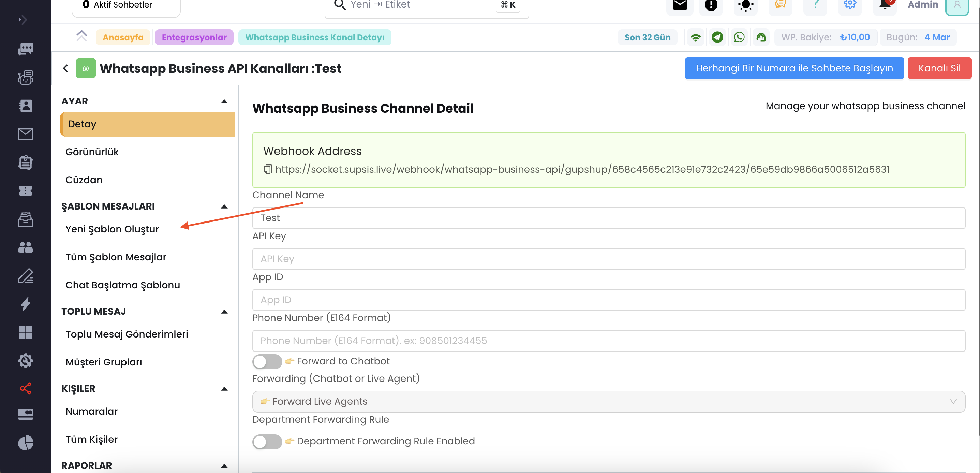This screenshot has height=473, width=980.
Task: Open the ticket icon in sidebar
Action: click(x=26, y=191)
